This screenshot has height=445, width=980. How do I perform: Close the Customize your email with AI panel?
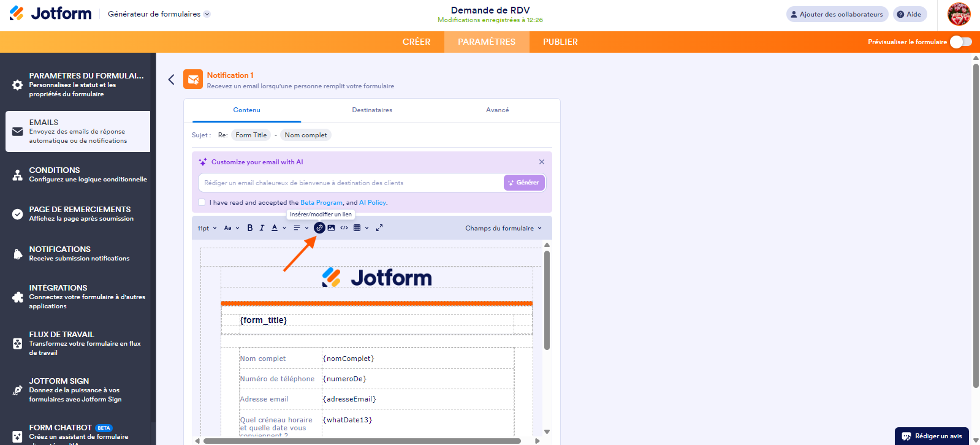click(542, 162)
